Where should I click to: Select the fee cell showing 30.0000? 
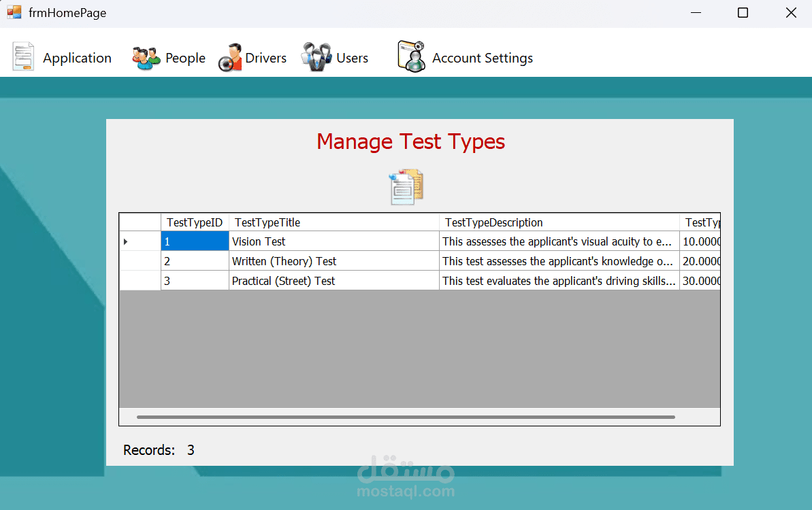(x=700, y=281)
